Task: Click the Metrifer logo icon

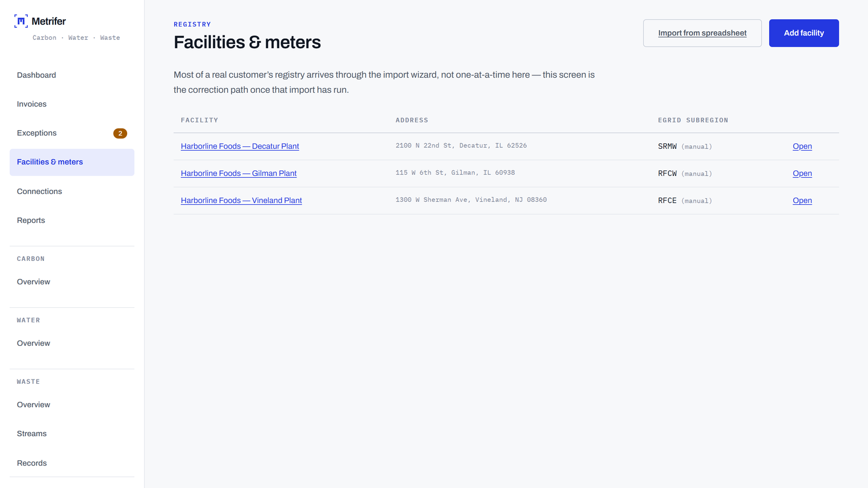Action: [x=21, y=21]
